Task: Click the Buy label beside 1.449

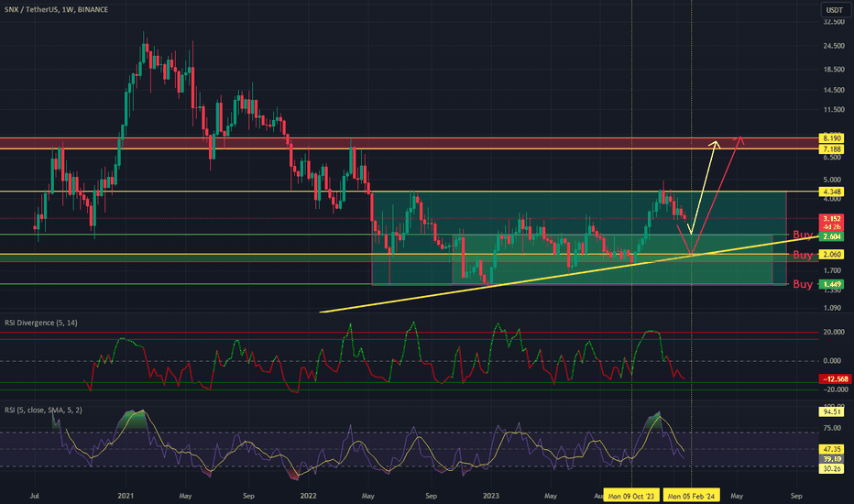Action: click(803, 284)
